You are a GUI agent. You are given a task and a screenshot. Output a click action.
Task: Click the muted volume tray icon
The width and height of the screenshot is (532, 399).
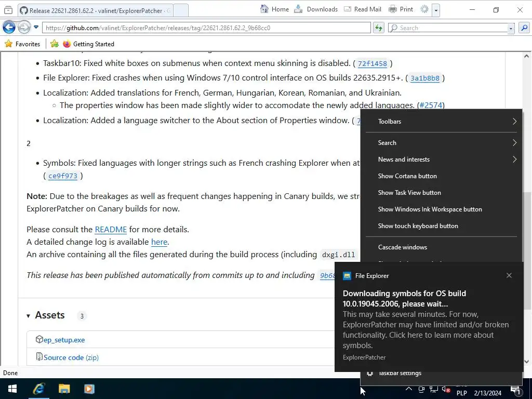[x=446, y=390]
